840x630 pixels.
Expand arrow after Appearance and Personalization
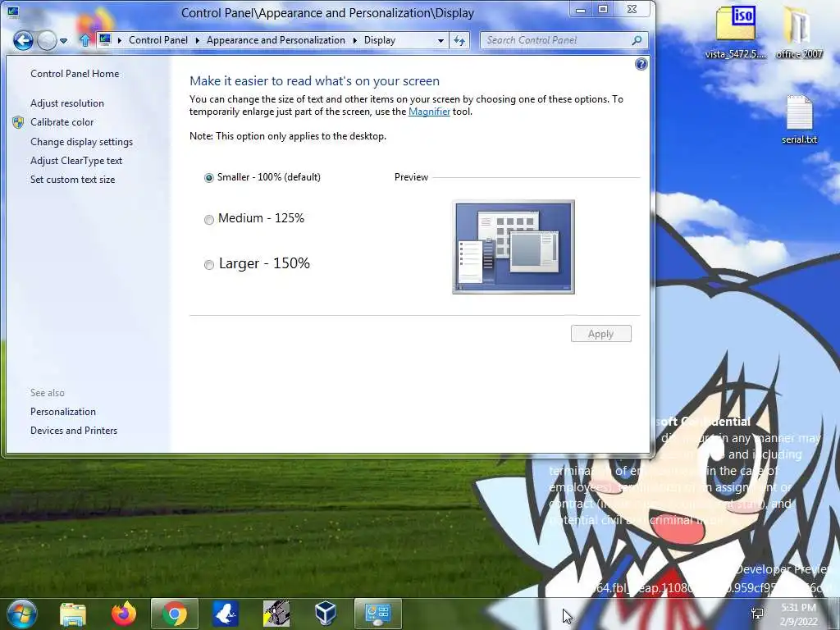354,40
